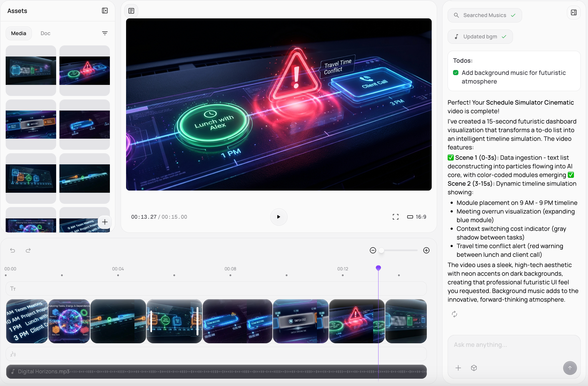Collapse the right chat panel
The height and width of the screenshot is (386, 588).
point(574,12)
